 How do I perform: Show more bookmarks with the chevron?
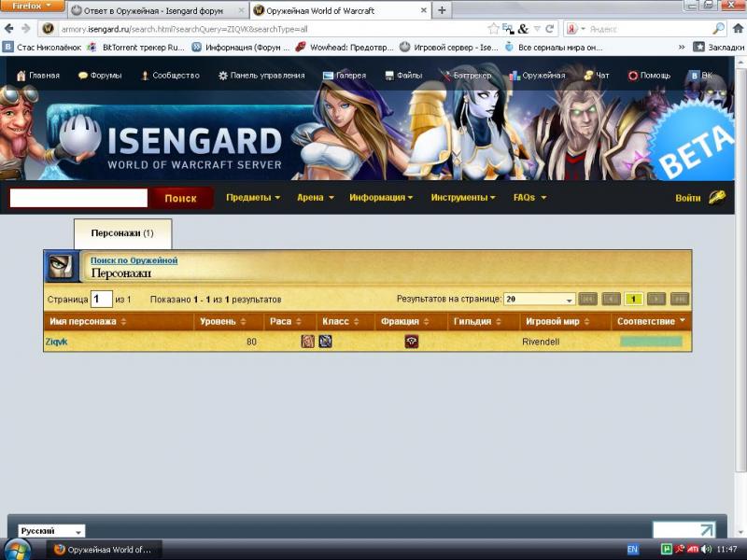682,48
